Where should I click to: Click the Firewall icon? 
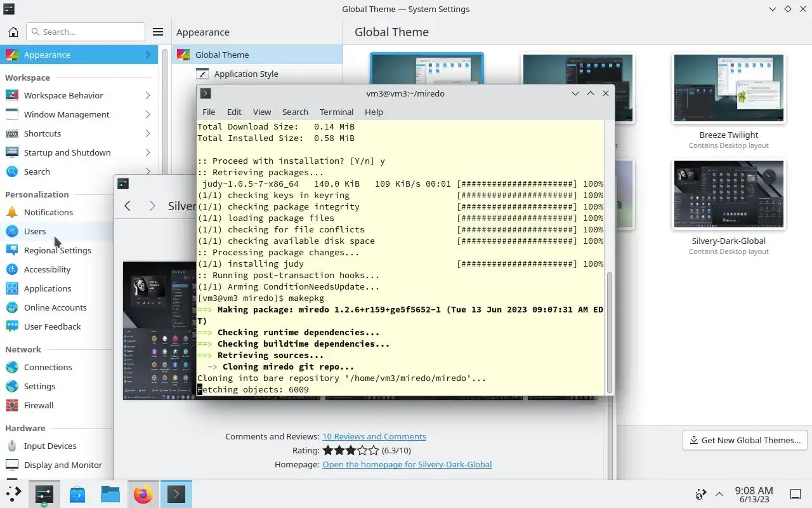click(x=12, y=405)
